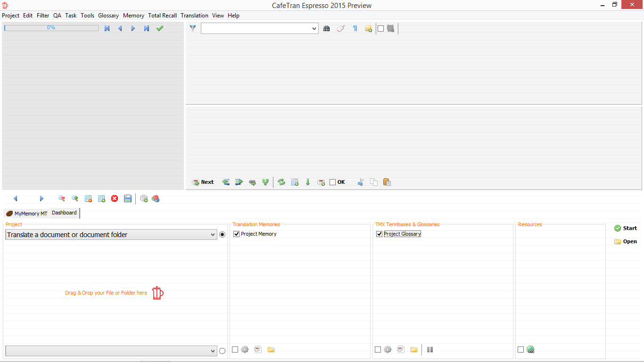This screenshot has height=362, width=644.
Task: Tick the OK checkbox in segment toolbar
Action: point(333,182)
